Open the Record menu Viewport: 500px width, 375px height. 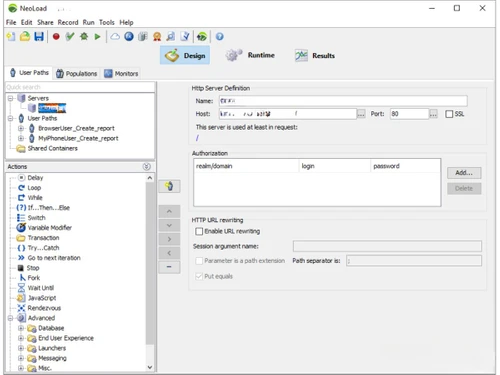click(x=68, y=22)
